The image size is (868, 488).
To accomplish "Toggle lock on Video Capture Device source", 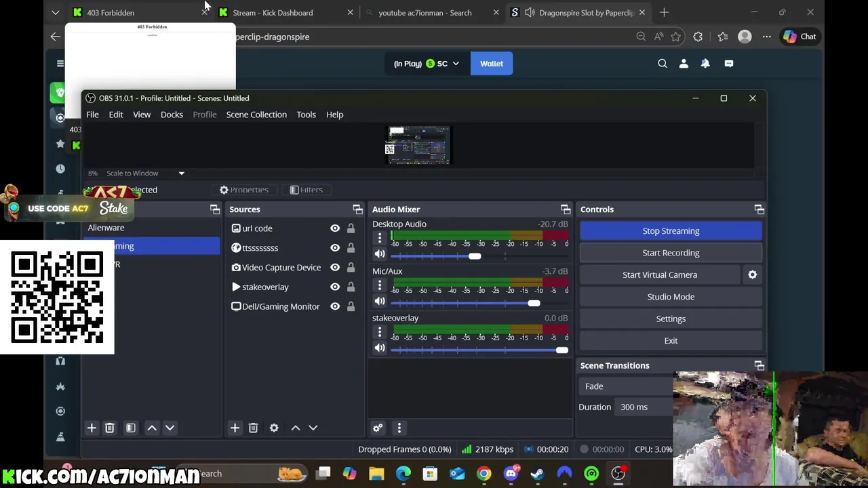I will [x=351, y=268].
